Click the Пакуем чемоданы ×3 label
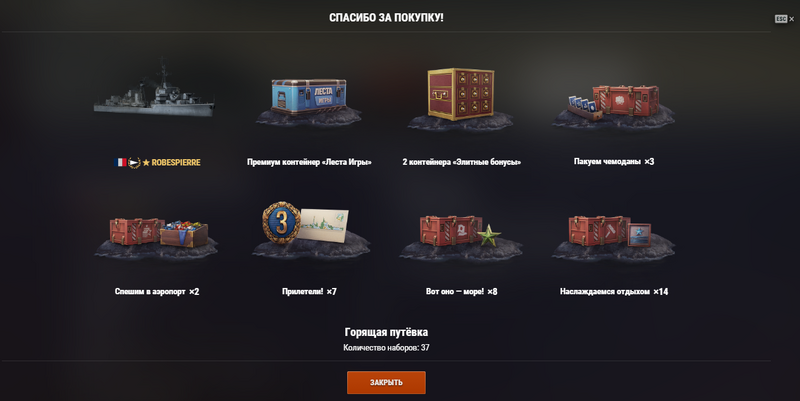800x401 pixels. 614,161
